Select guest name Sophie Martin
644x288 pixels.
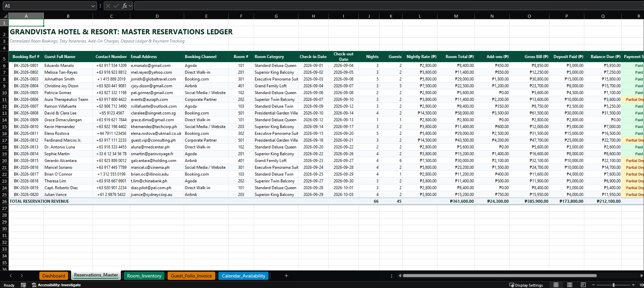(68, 154)
